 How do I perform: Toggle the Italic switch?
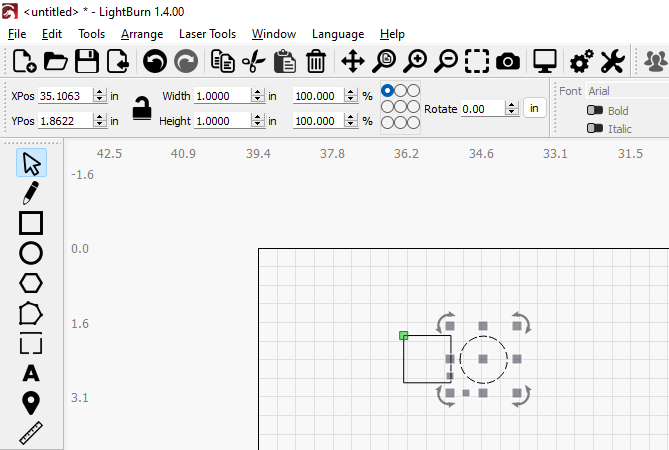click(595, 128)
